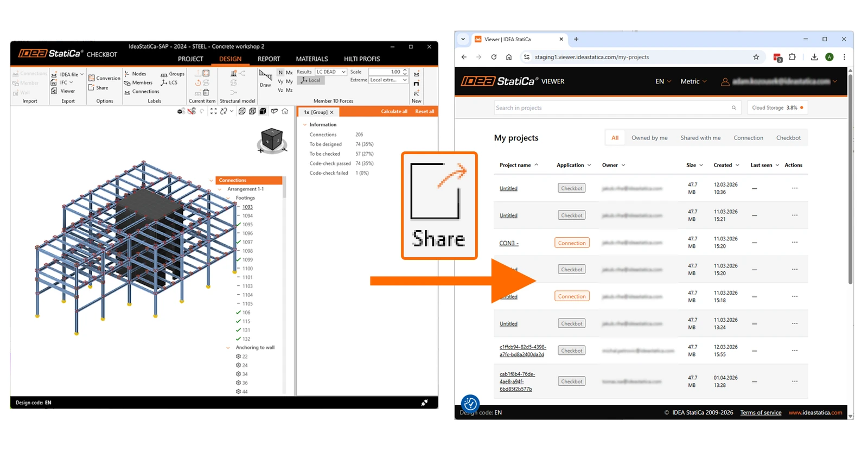Image resolution: width=868 pixels, height=452 pixels.
Task: Open the Metric units dropdown
Action: pos(694,81)
